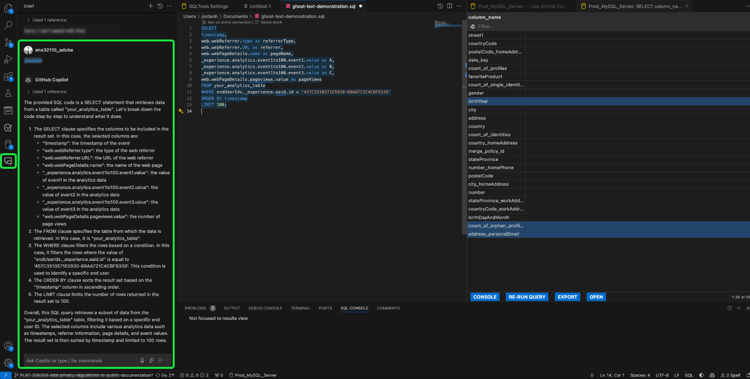
Task: Click the remote connection status bar icon
Action: (x=5, y=375)
